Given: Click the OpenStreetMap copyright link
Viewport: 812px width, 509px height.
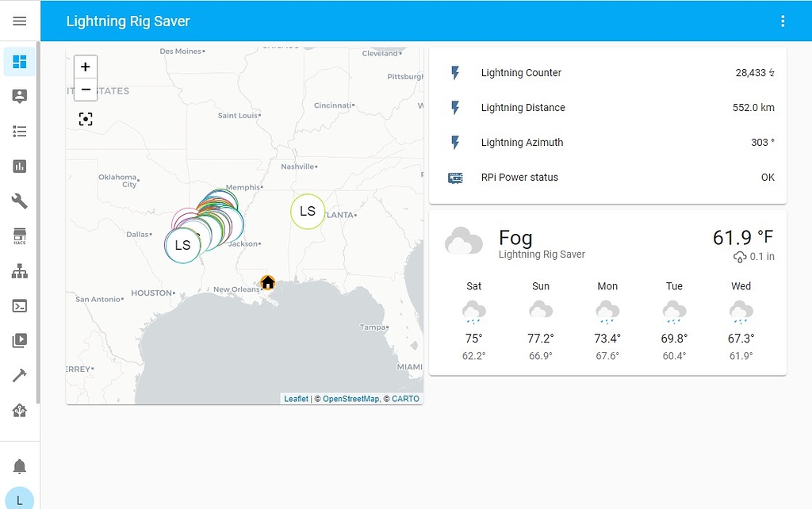Looking at the screenshot, I should click(350, 399).
